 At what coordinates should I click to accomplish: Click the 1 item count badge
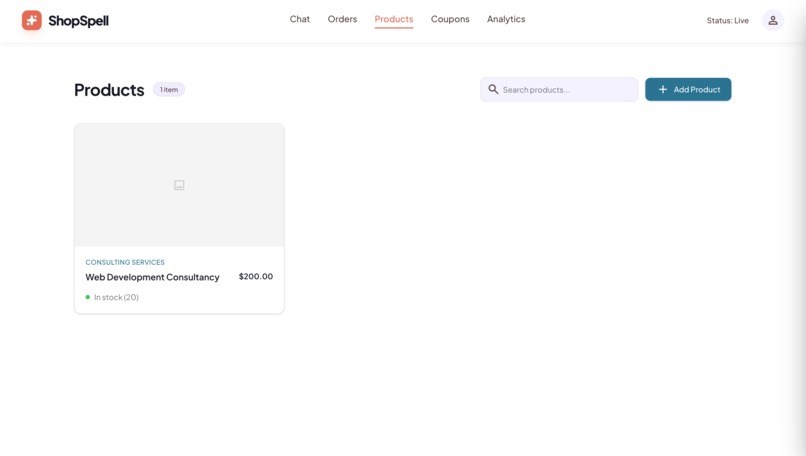pyautogui.click(x=169, y=89)
